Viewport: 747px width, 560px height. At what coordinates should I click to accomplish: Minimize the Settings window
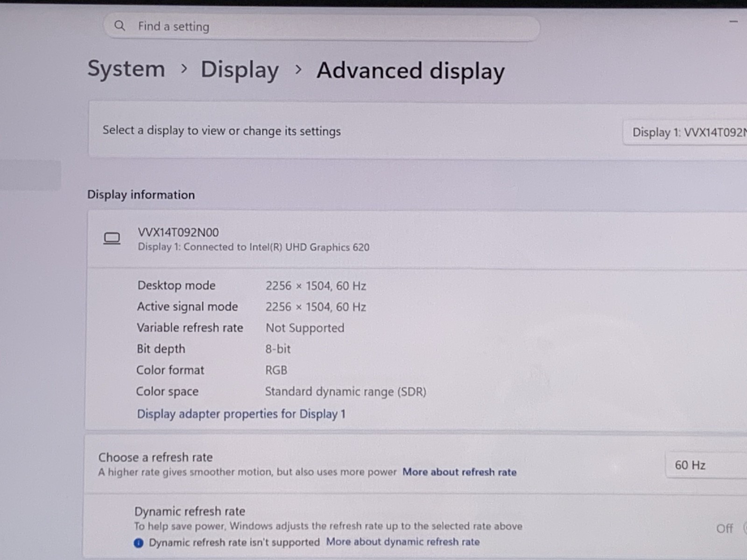(733, 21)
